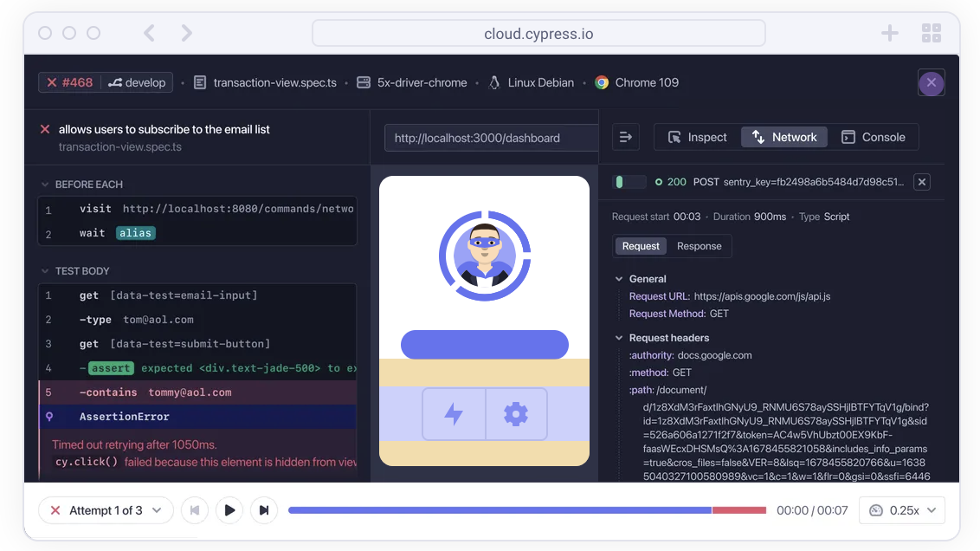The width and height of the screenshot is (980, 551).
Task: Click the failed run #468 badge
Action: pos(69,82)
